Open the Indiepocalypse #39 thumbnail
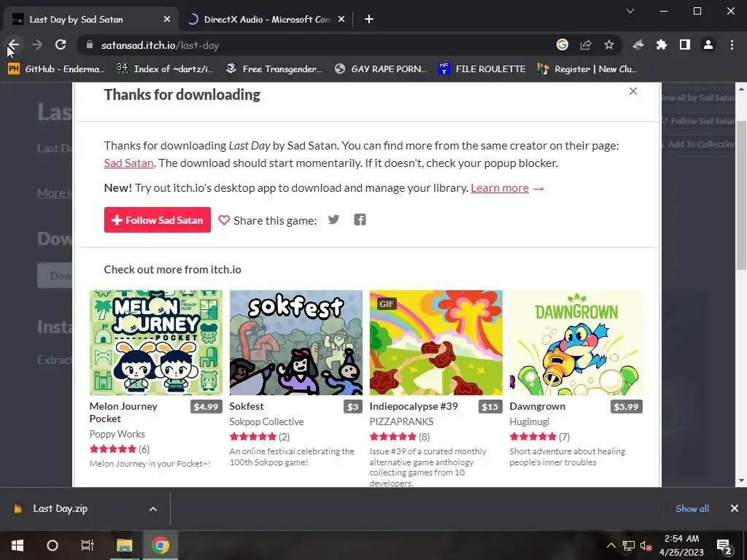The image size is (747, 560). tap(436, 343)
